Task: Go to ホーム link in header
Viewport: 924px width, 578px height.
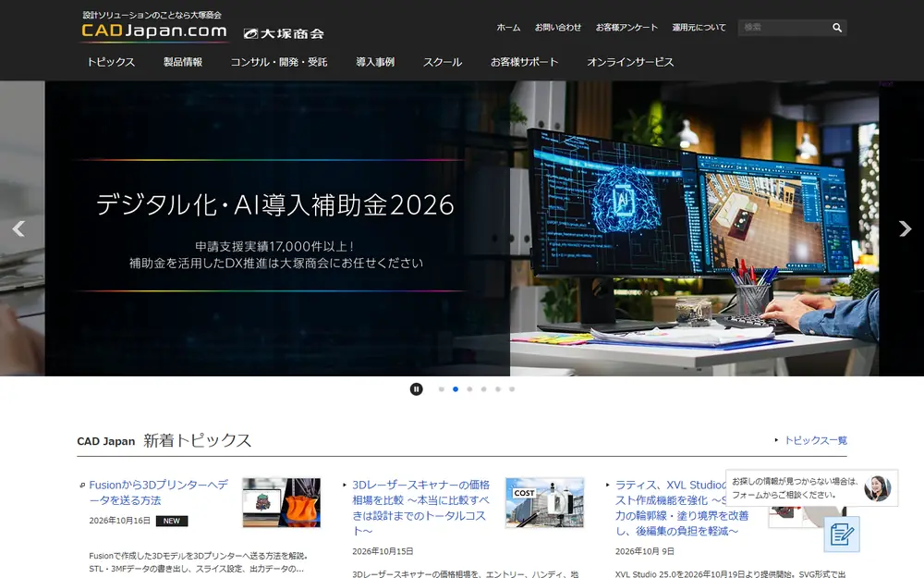Action: 508,28
